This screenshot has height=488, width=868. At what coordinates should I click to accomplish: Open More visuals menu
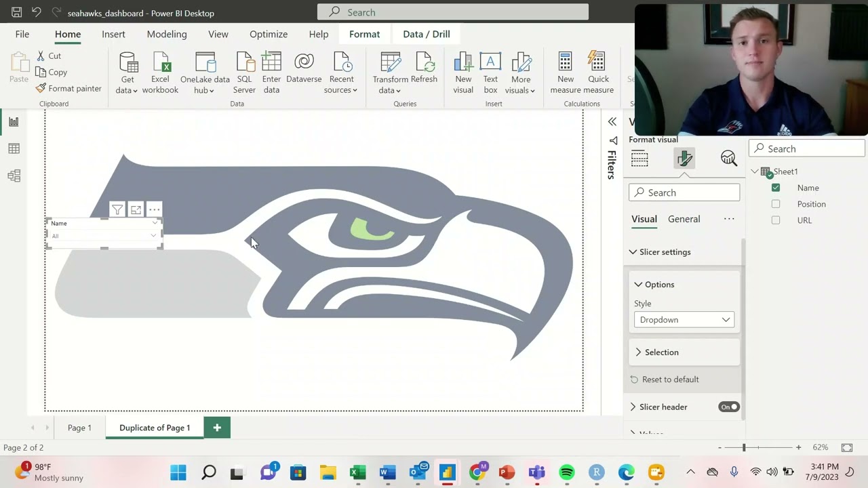point(521,73)
